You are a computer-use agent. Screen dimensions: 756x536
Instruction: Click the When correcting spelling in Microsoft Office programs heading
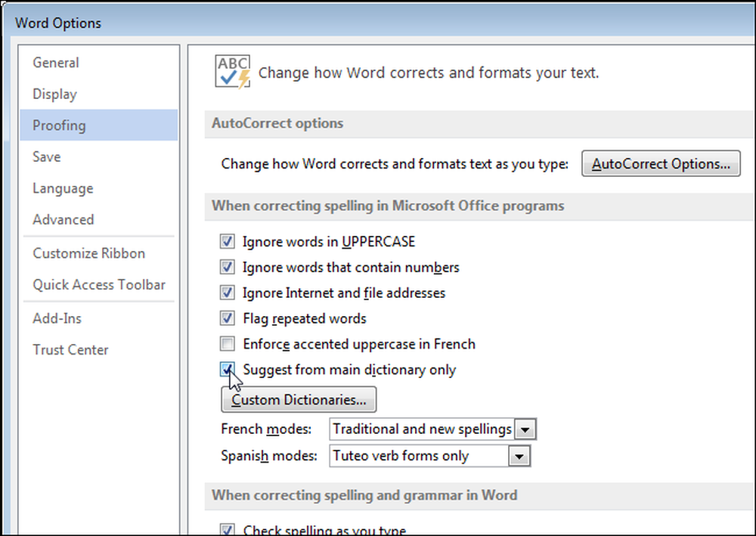[388, 206]
